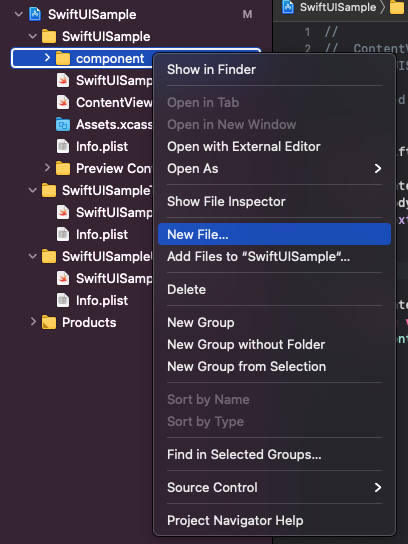Choose Add Files to "SwiftUISample"...
This screenshot has height=544, width=408.
[x=274, y=256]
